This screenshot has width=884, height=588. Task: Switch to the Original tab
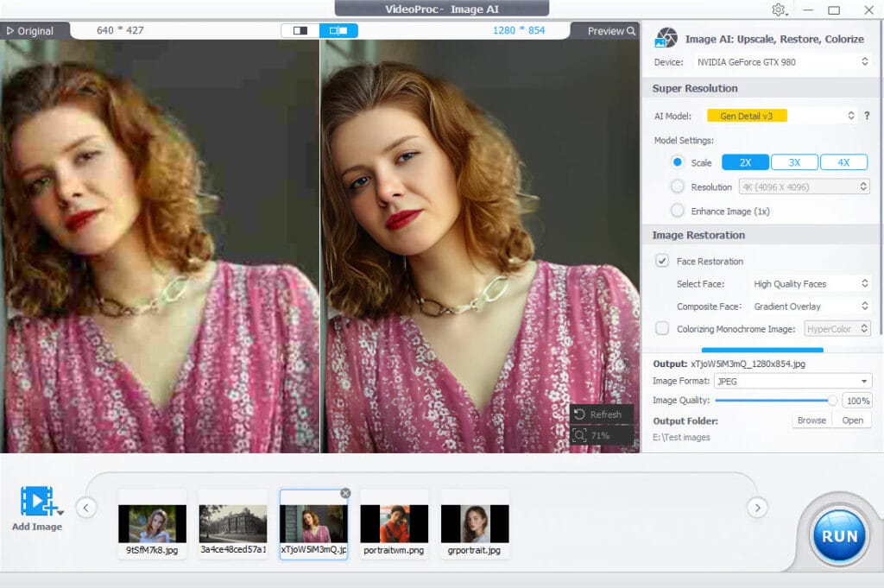[30, 31]
